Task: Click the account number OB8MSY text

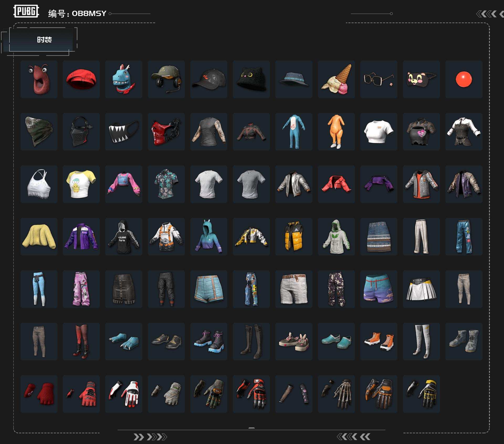Action: [89, 13]
